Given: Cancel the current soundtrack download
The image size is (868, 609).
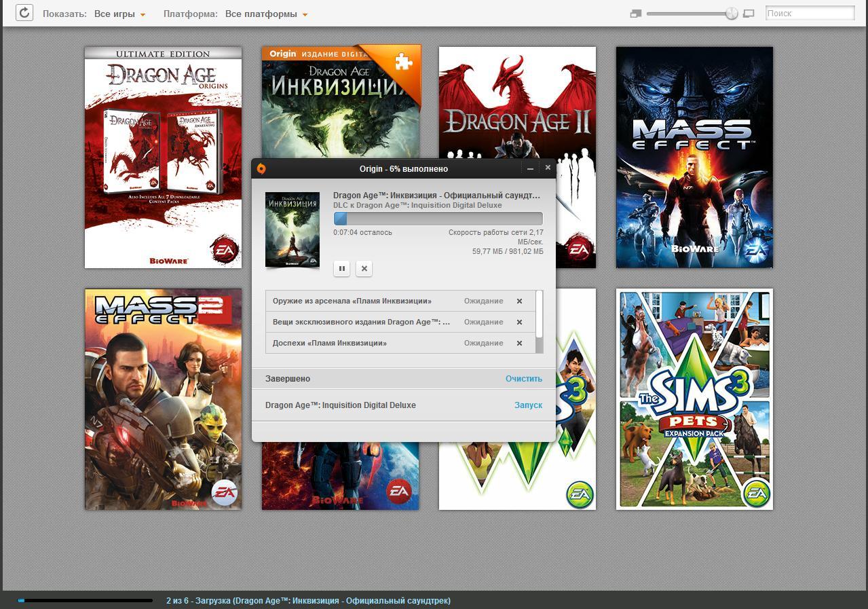Looking at the screenshot, I should (364, 268).
